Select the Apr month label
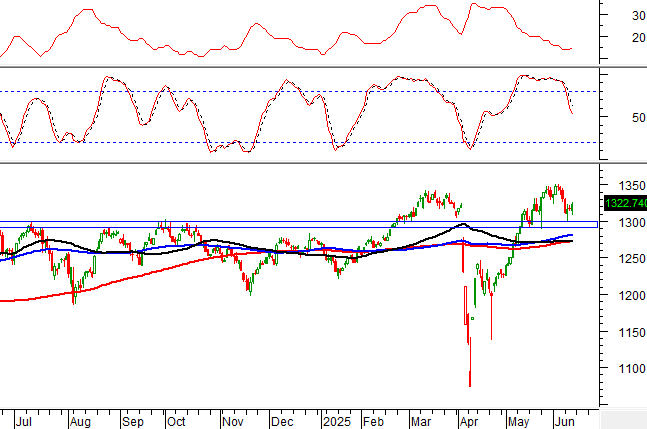The width and height of the screenshot is (647, 429). pyautogui.click(x=469, y=422)
